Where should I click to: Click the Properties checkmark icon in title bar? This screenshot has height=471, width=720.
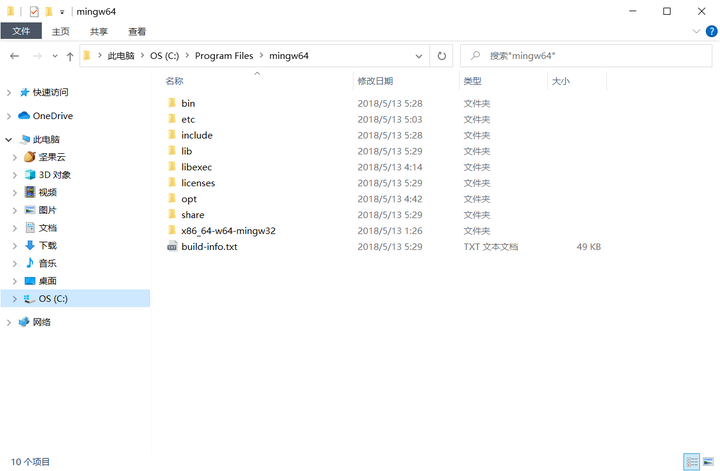click(x=34, y=11)
